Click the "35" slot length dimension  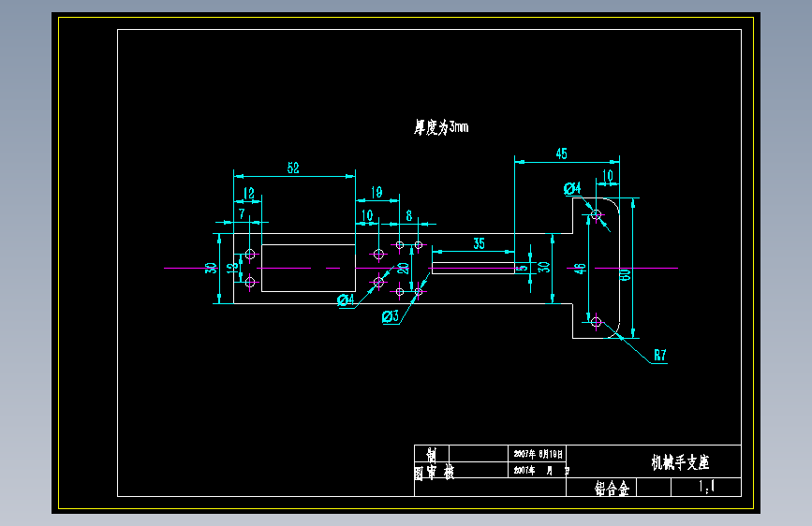479,243
